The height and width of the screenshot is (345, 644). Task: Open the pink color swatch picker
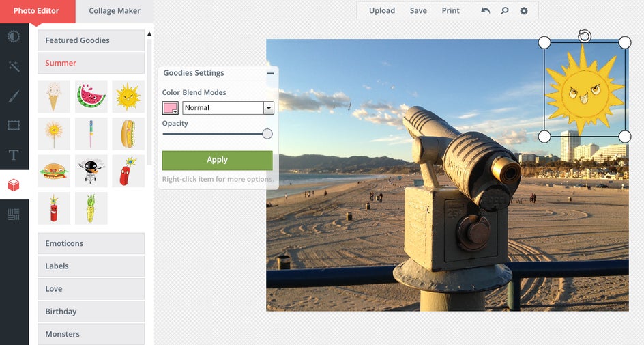point(170,108)
